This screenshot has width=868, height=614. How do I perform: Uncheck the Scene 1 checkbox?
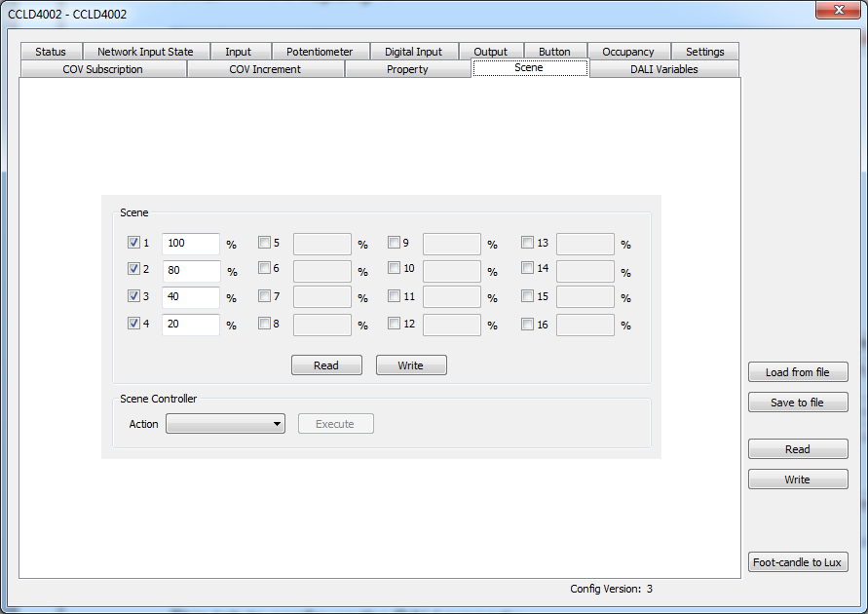click(133, 242)
